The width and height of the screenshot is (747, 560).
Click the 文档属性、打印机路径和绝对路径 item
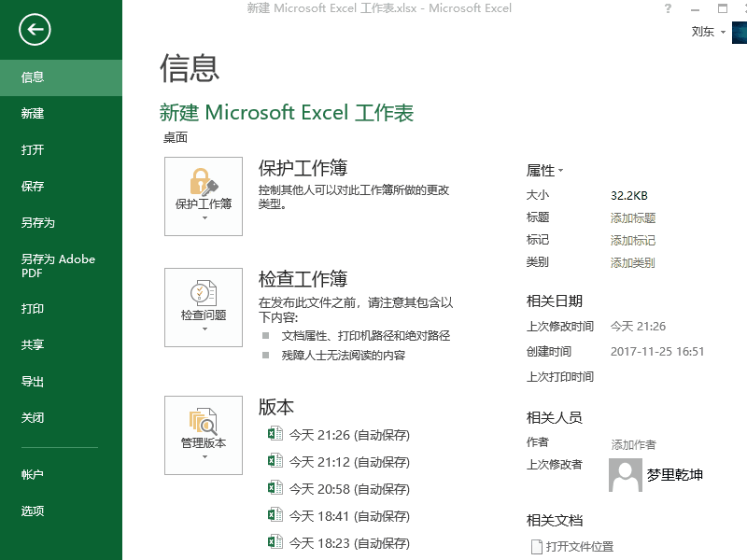click(365, 336)
